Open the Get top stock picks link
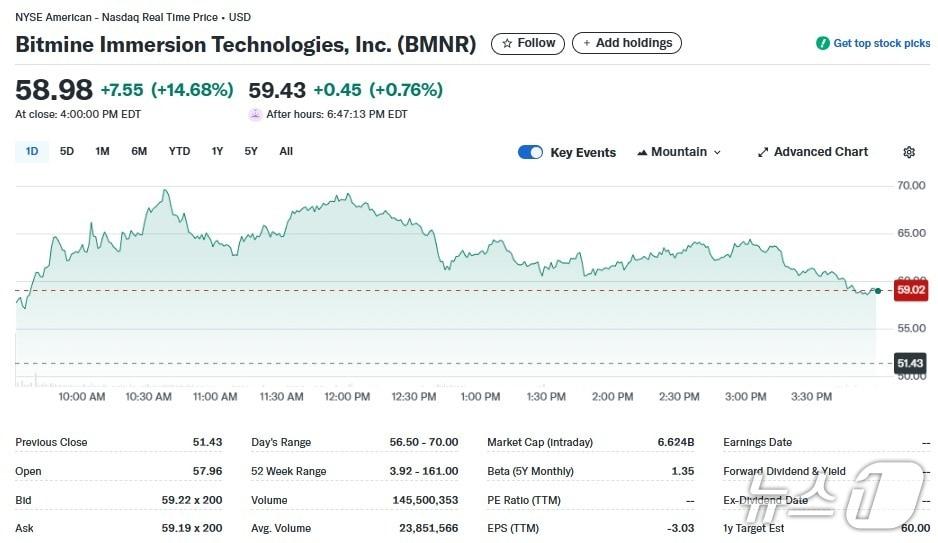The height and width of the screenshot is (543, 938). pyautogui.click(x=881, y=43)
